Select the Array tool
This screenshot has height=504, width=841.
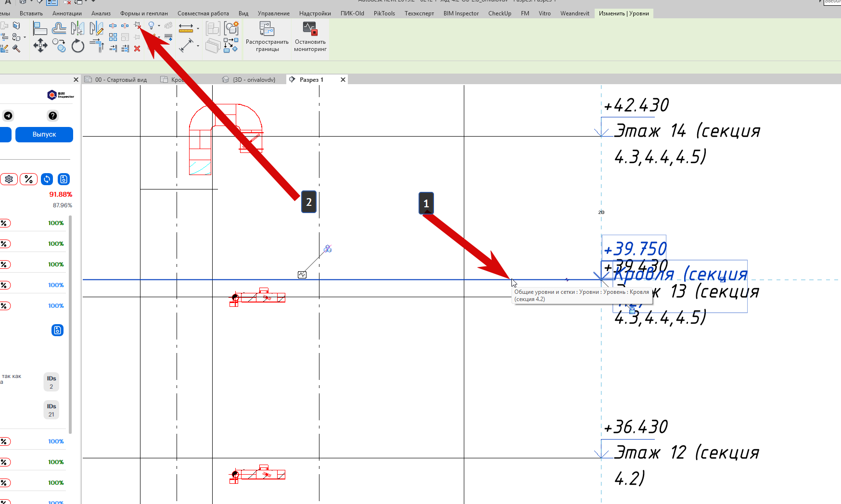click(113, 37)
